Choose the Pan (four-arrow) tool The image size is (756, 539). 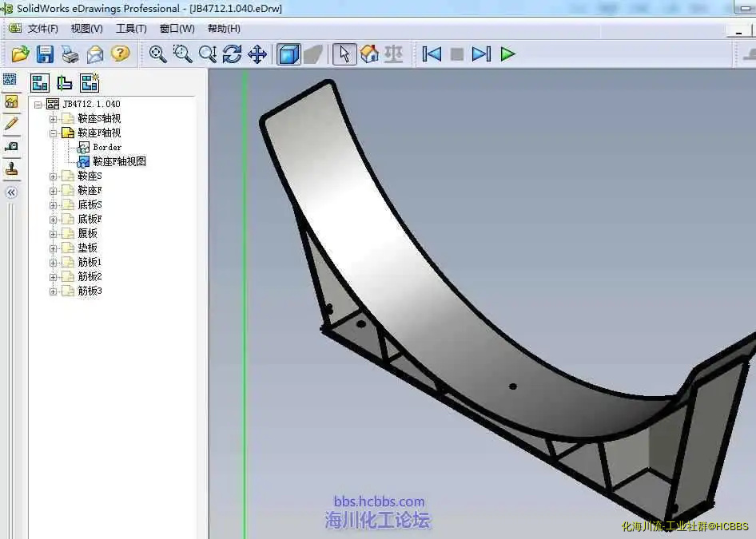(x=257, y=54)
